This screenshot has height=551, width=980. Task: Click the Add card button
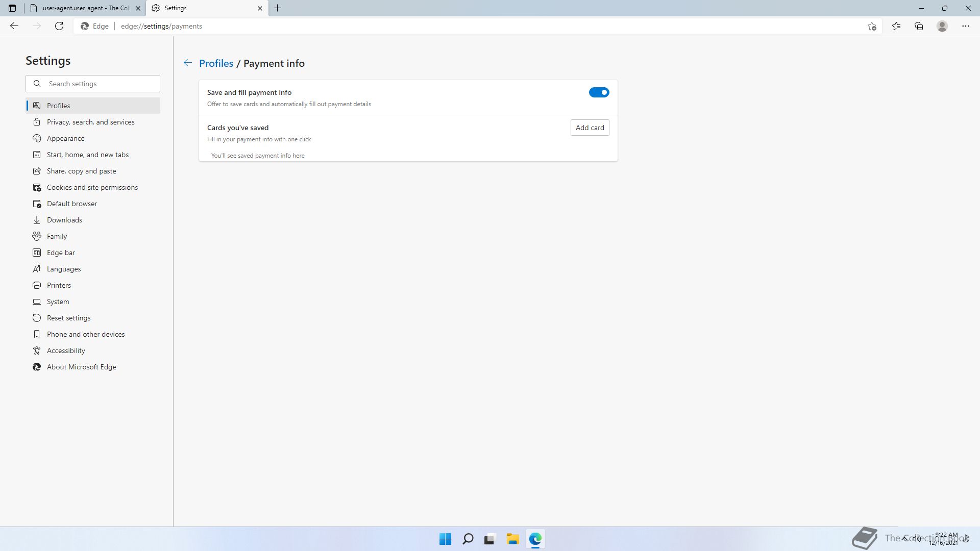[x=590, y=128]
